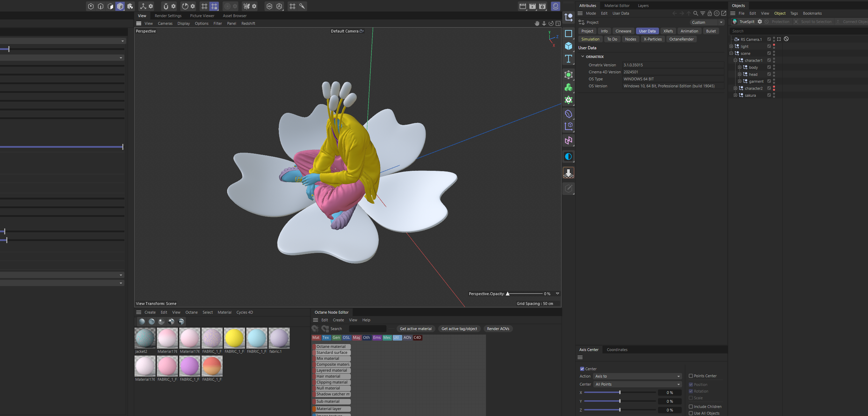This screenshot has height=416, width=868.
Task: Select the yellow FABRIC material thumbnail
Action: click(x=234, y=338)
